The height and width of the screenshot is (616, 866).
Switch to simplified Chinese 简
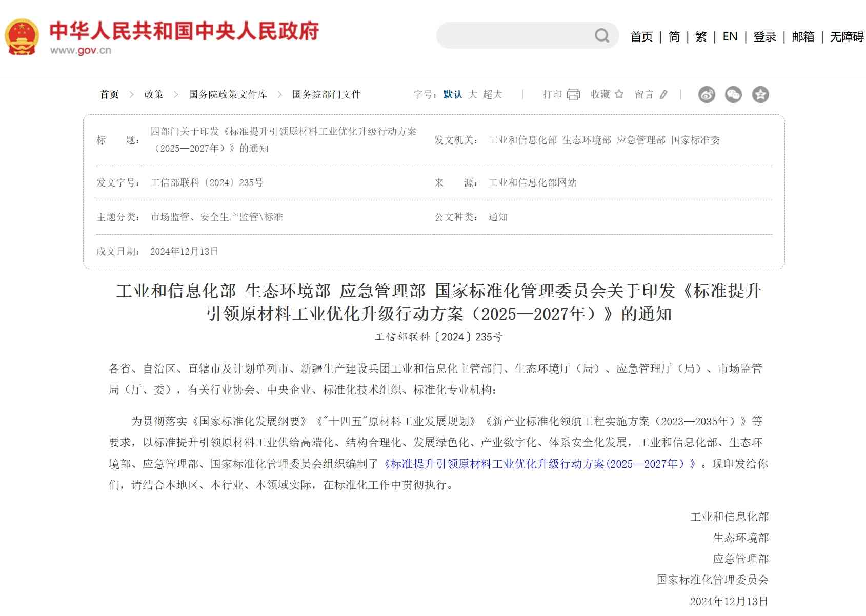[674, 37]
